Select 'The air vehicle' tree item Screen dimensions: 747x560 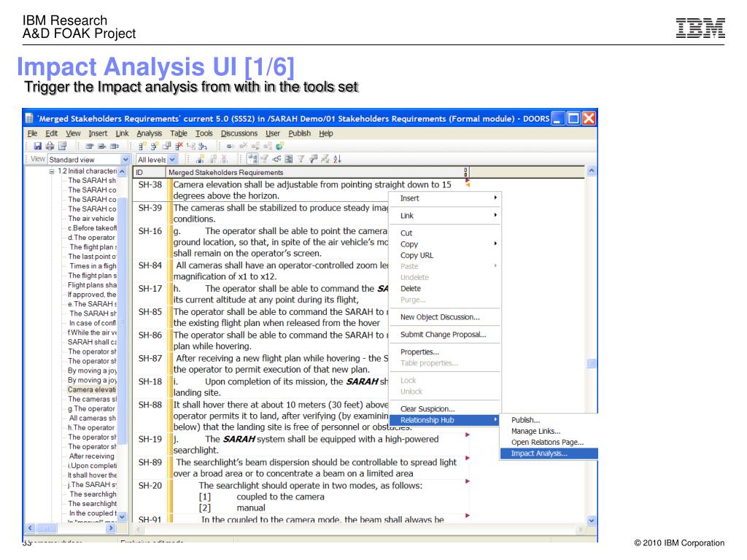pyautogui.click(x=91, y=218)
